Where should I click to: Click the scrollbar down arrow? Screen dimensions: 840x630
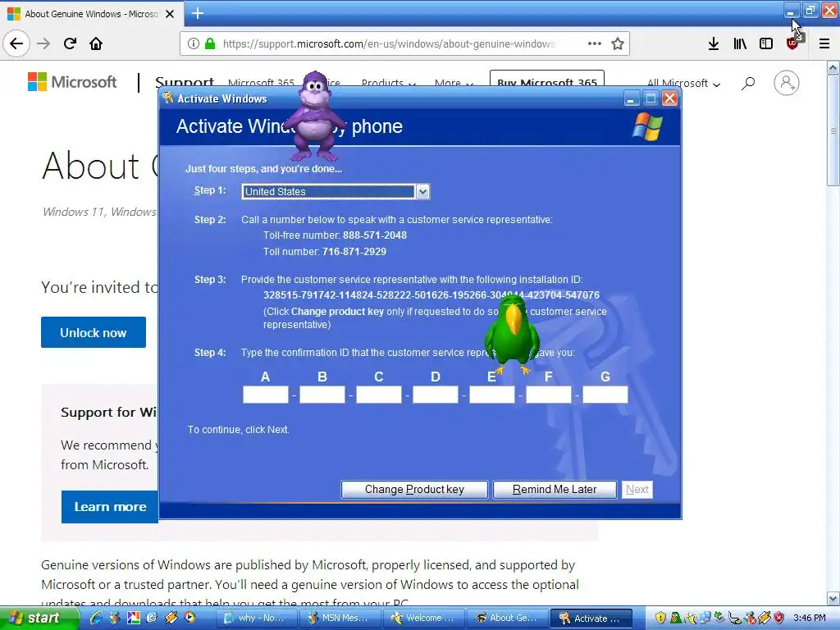pyautogui.click(x=833, y=598)
